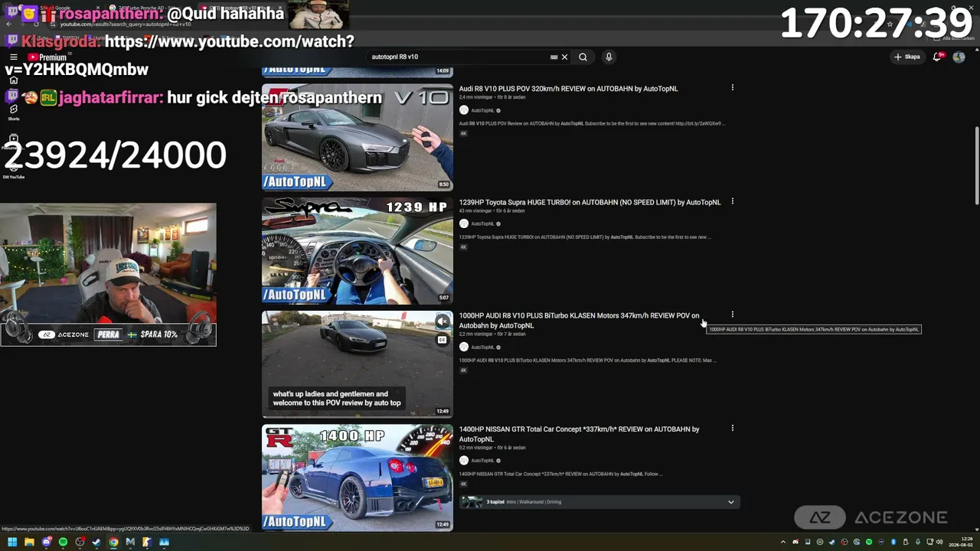Open title '1239HP Toyota Supra HUGE TURBO!'

pos(590,203)
